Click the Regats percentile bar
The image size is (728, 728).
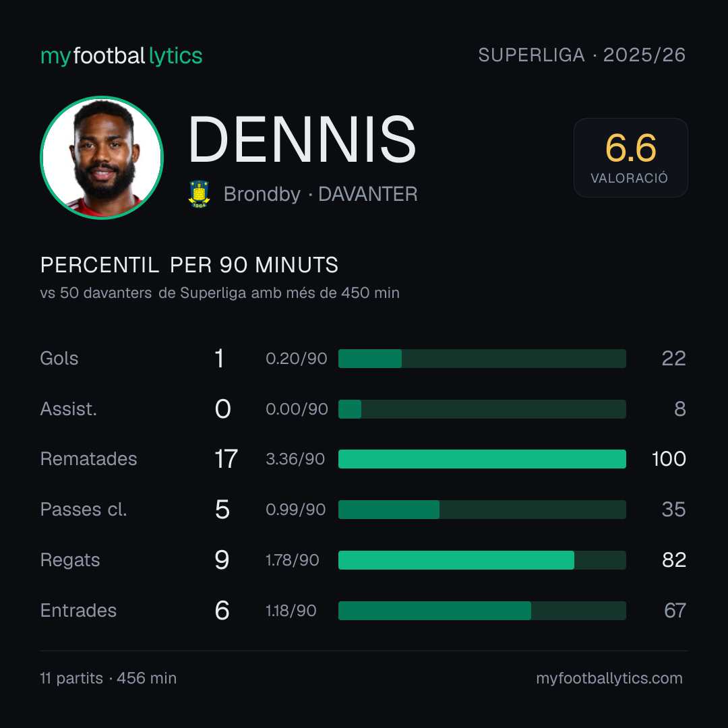[x=482, y=560]
